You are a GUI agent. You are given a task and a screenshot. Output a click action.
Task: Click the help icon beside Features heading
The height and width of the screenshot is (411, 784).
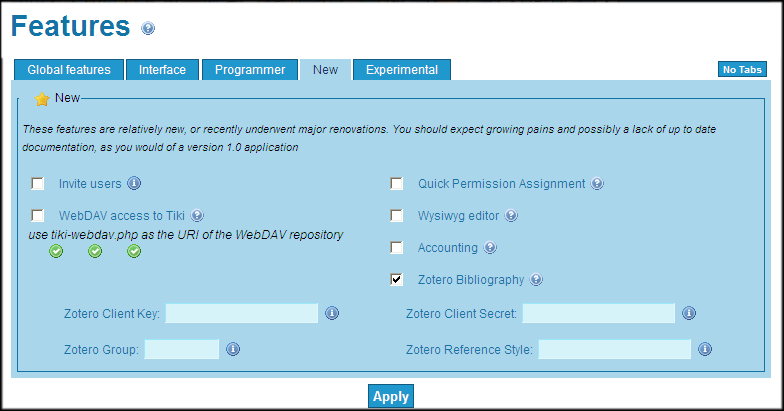coord(148,28)
